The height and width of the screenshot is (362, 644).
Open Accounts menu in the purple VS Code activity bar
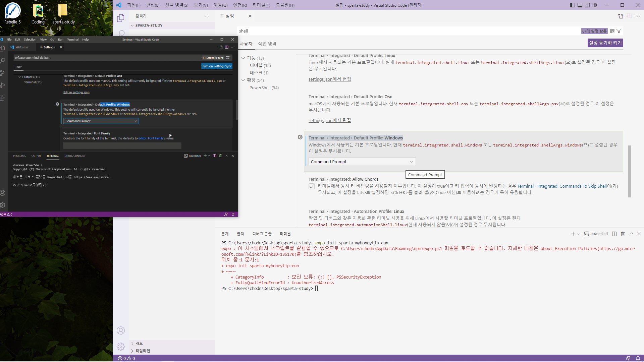click(x=121, y=330)
